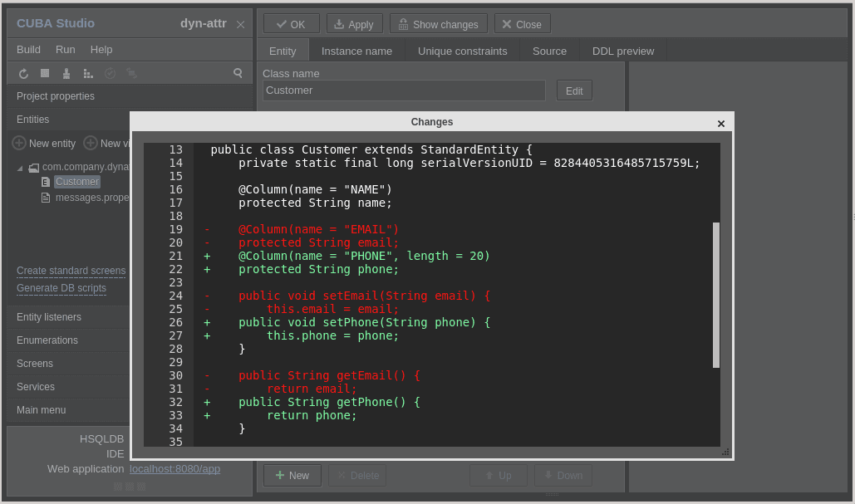Close the dyn-attr project with X icon

pos(240,25)
